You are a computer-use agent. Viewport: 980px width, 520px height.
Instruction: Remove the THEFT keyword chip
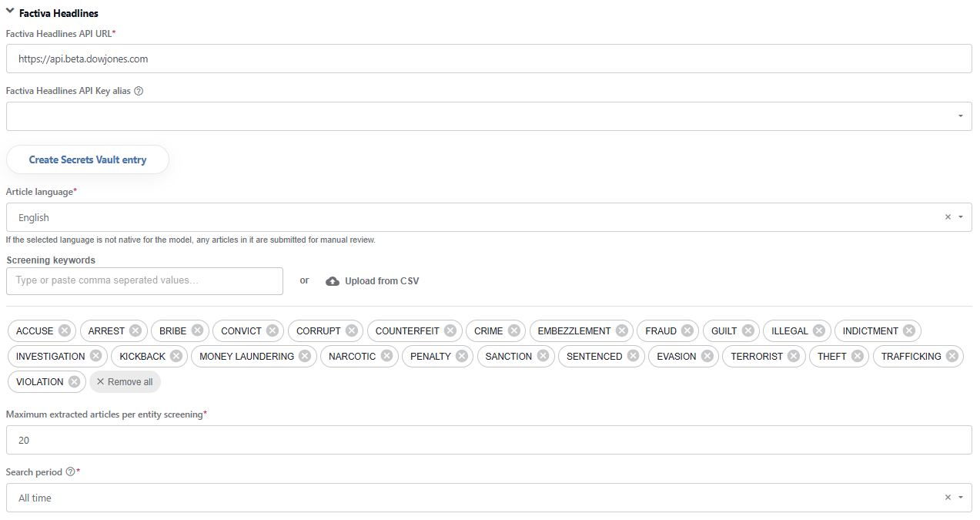[x=858, y=356]
